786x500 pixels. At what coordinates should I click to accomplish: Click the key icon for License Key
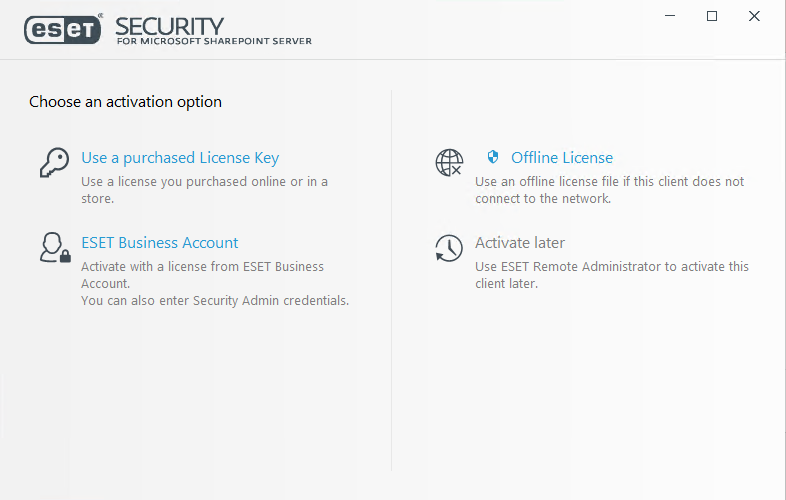point(54,162)
